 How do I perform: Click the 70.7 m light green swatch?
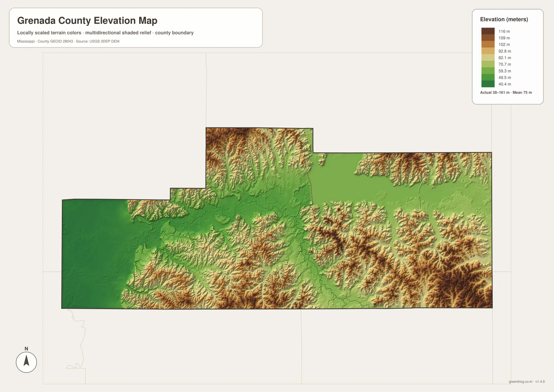click(x=488, y=64)
